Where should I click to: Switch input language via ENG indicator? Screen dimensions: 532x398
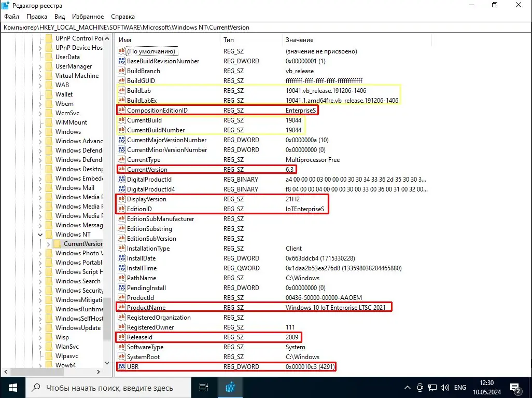click(460, 387)
